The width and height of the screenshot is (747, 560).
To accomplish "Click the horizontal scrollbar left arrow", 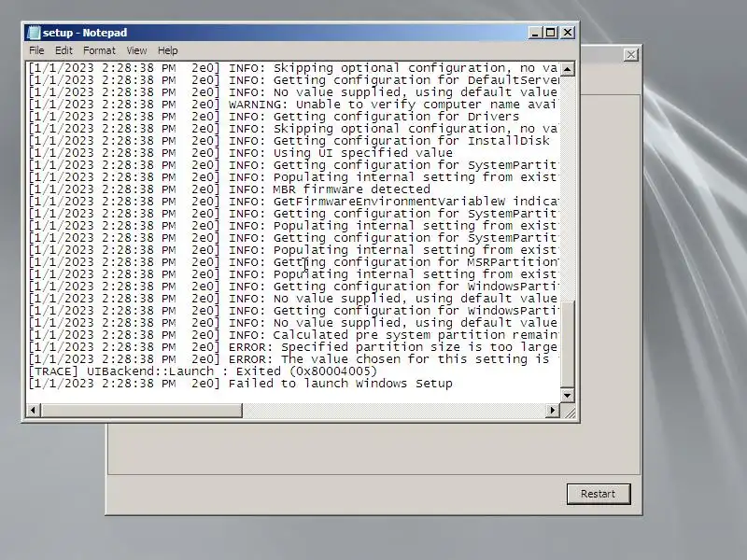I will coord(33,410).
